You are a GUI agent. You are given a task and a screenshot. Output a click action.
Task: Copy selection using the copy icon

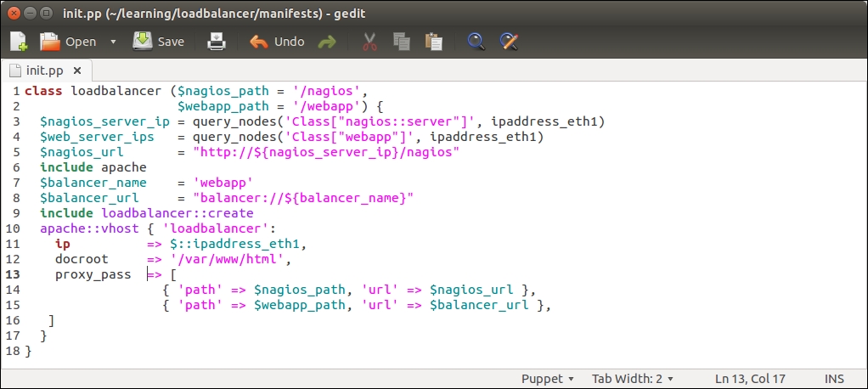point(401,42)
